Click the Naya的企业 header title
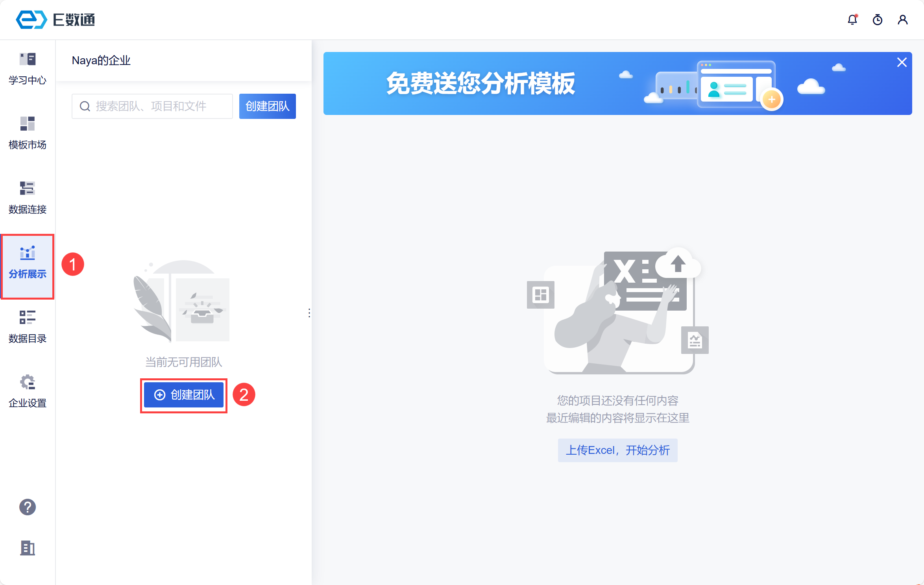Image resolution: width=924 pixels, height=585 pixels. (x=101, y=61)
